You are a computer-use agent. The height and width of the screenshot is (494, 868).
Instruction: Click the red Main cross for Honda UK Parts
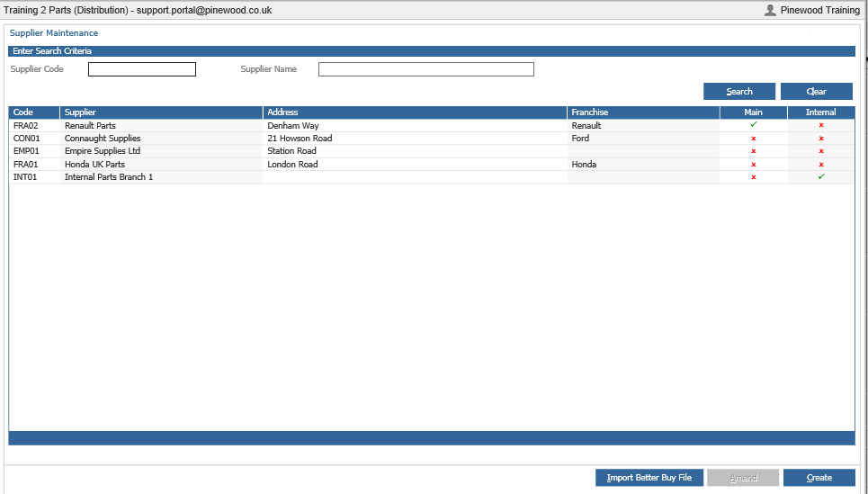click(x=754, y=165)
